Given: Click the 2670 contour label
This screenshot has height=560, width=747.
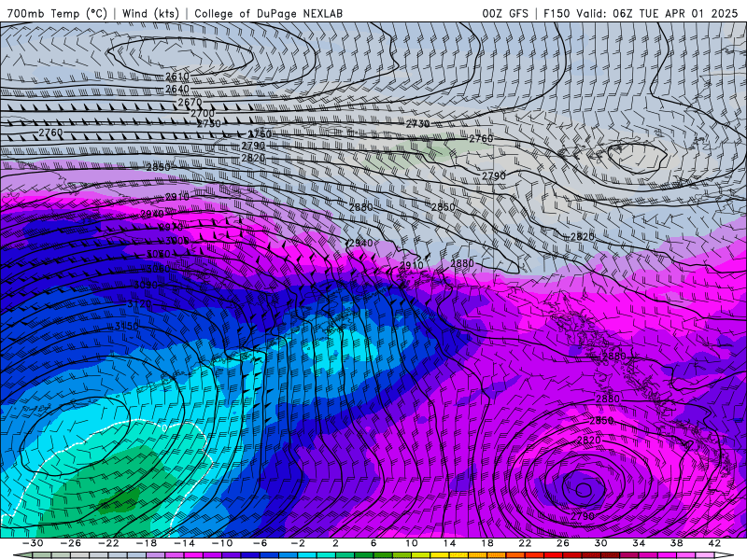Looking at the screenshot, I should [190, 103].
